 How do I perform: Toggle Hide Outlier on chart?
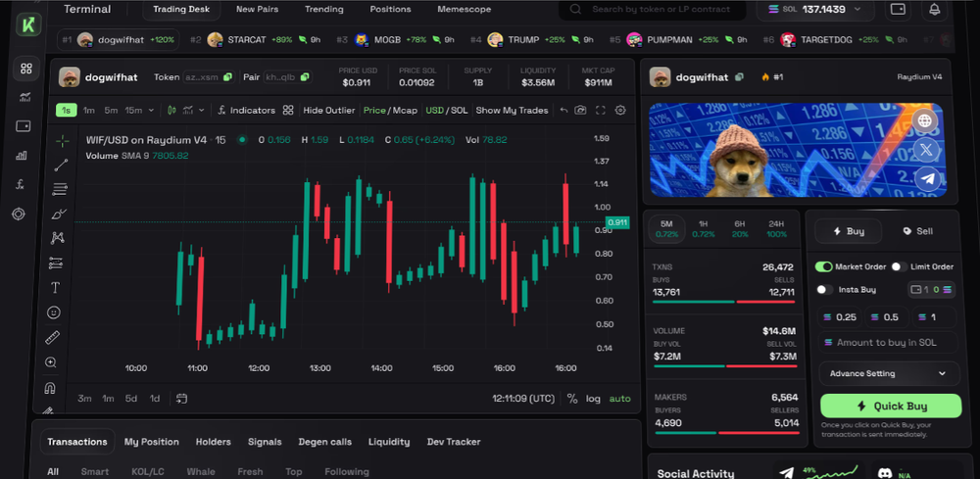coord(328,110)
